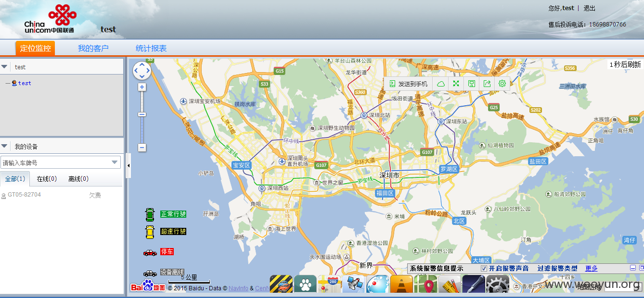
Task: Select device GT05-82704 in the list
Action: [24, 195]
